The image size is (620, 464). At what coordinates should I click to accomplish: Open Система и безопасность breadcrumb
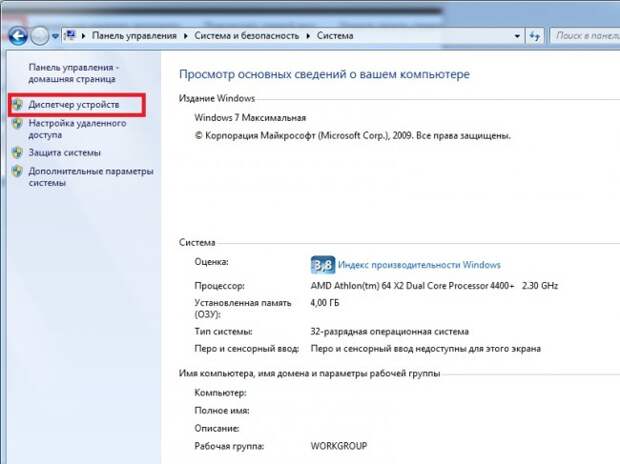coord(247,36)
